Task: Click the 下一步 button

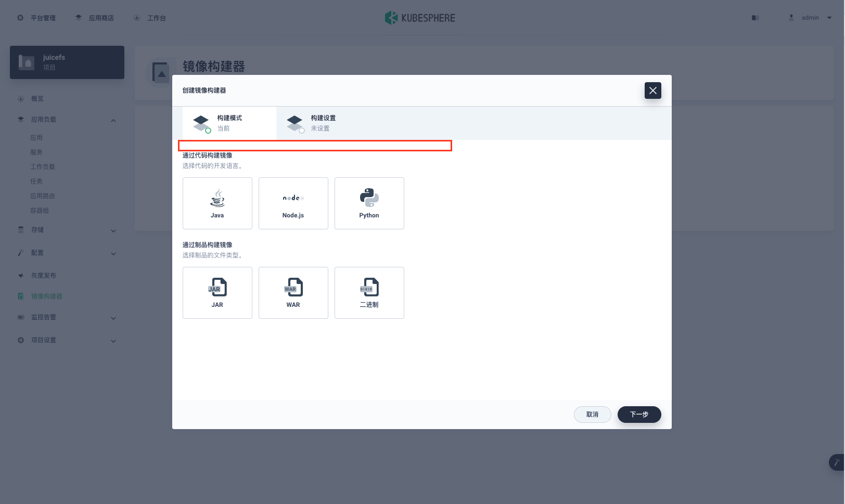Action: click(639, 415)
